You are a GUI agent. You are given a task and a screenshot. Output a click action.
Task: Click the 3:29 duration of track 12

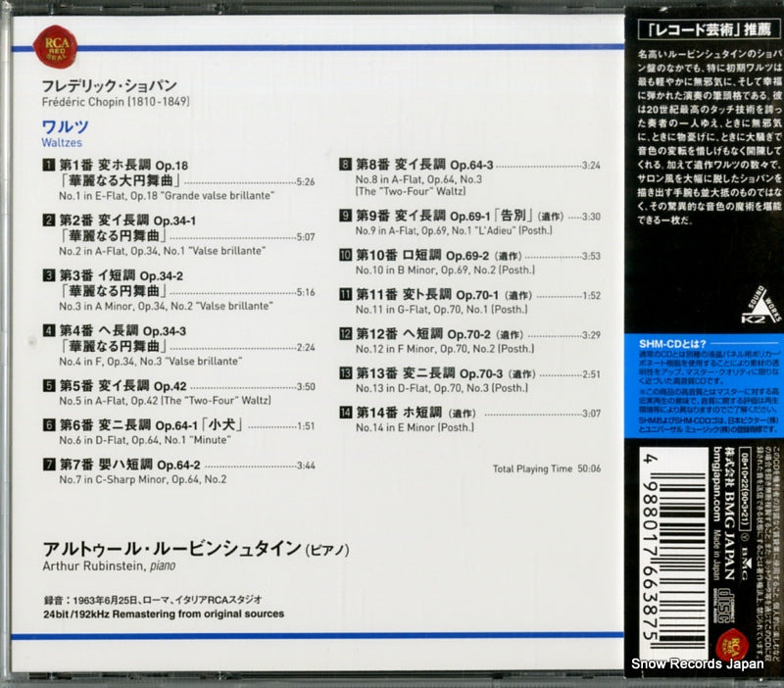[x=591, y=335]
